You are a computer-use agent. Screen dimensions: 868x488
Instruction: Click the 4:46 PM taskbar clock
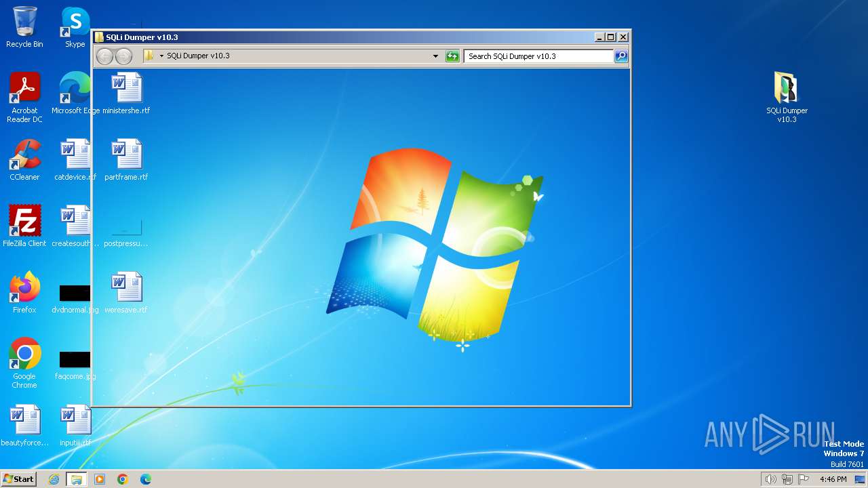pyautogui.click(x=833, y=479)
